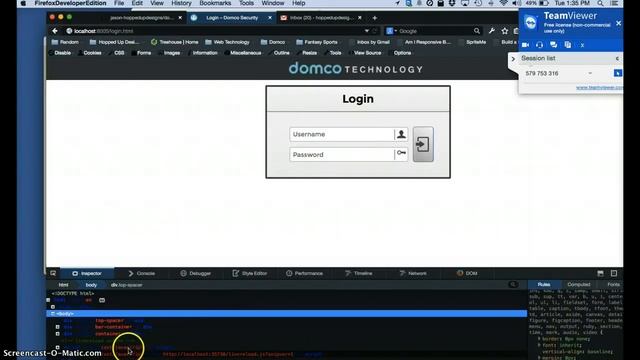Switch to the Performance devtools tab

(304, 273)
